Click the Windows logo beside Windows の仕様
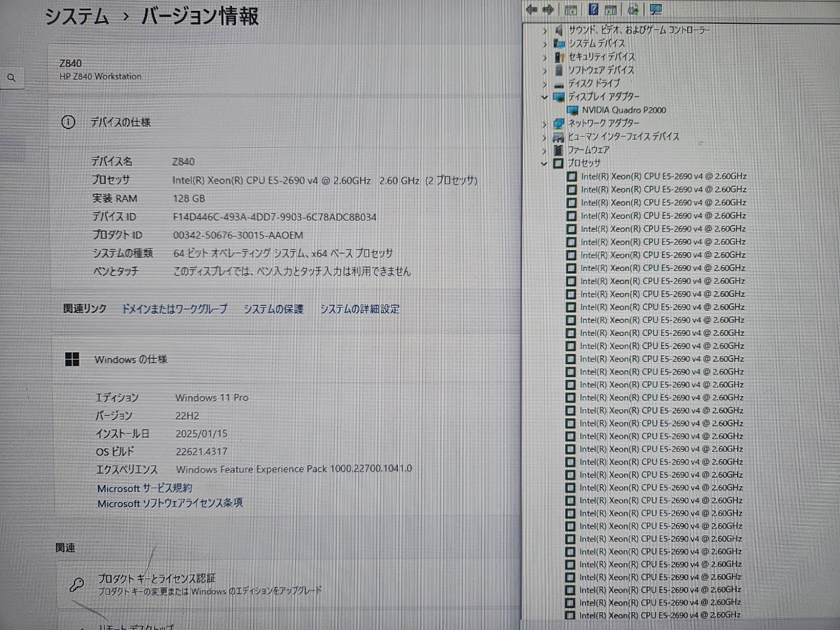The image size is (840, 630). [72, 359]
